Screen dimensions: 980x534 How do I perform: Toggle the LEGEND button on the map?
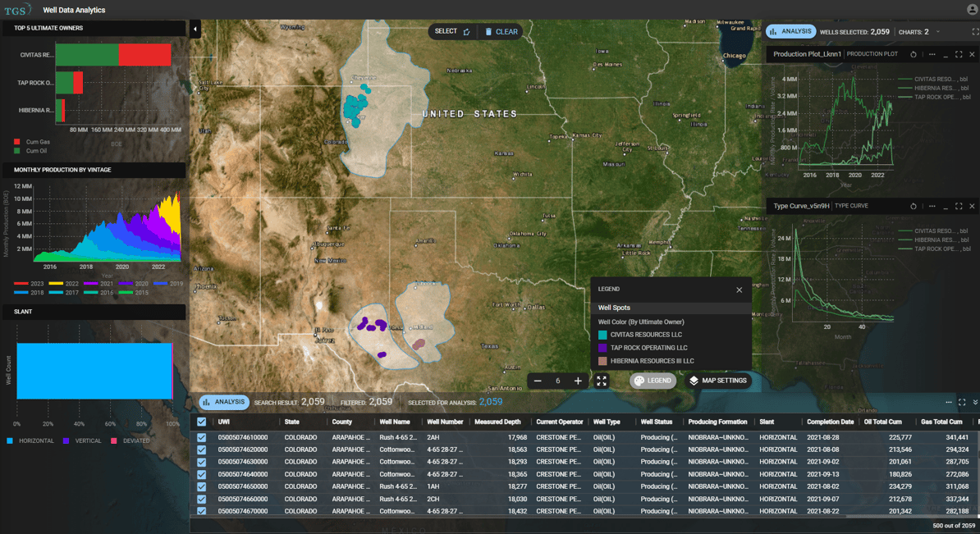click(x=653, y=381)
